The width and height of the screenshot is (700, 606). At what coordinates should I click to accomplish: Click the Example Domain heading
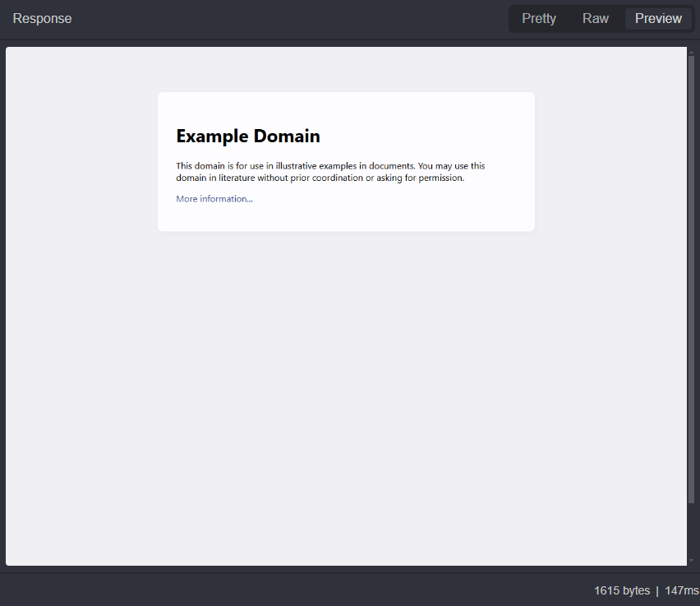248,136
